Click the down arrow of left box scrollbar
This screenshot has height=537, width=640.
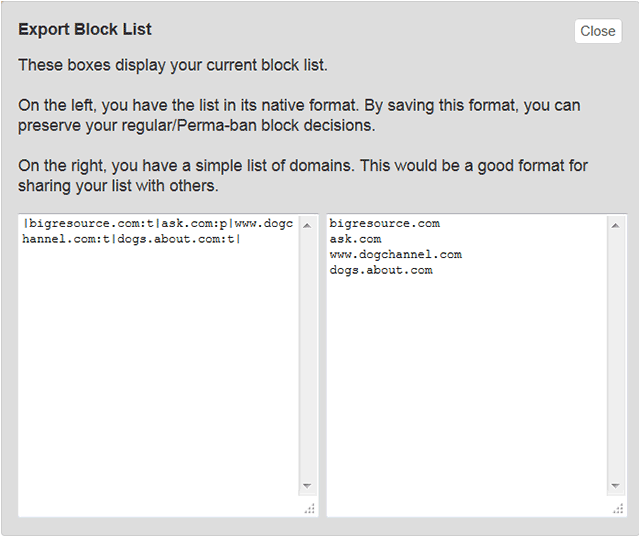(x=307, y=486)
